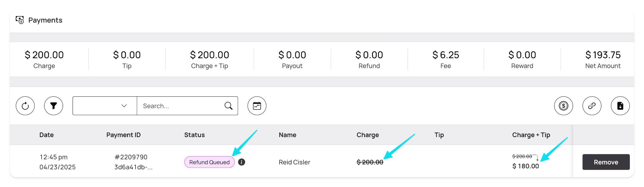Click info icon beside Refund Queued
Image resolution: width=644 pixels, height=187 pixels.
[241, 162]
